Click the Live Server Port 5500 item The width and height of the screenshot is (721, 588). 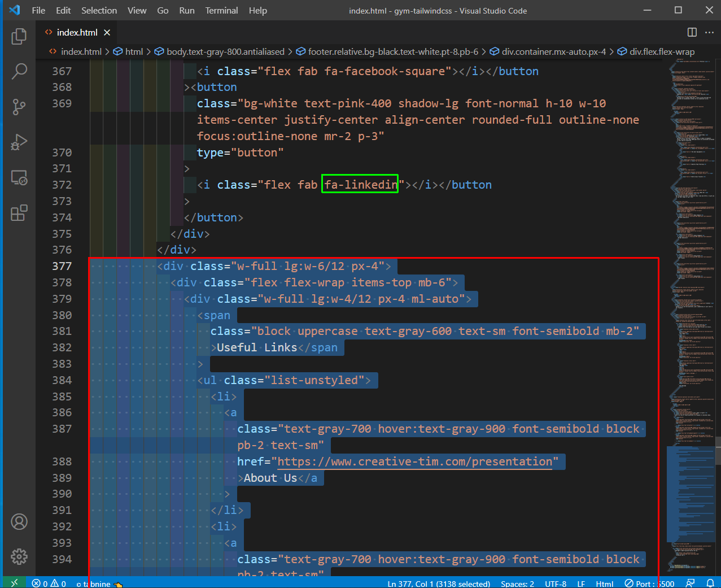tap(649, 583)
